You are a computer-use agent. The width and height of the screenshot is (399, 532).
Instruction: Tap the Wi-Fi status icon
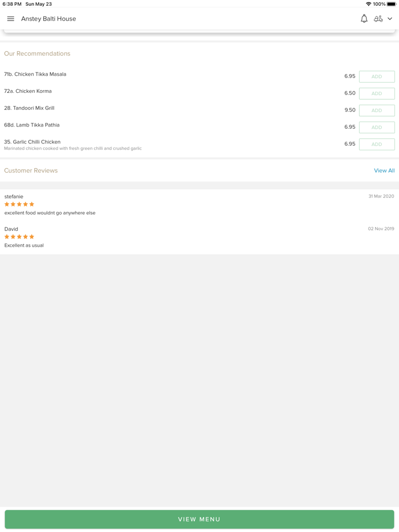(x=368, y=4)
